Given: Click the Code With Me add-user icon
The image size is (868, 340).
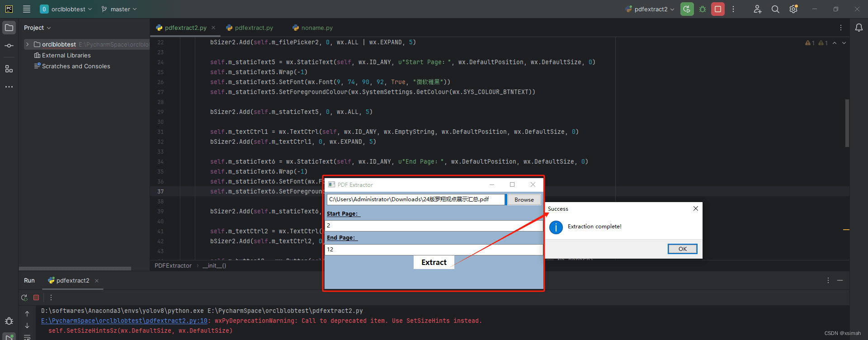Looking at the screenshot, I should click(x=758, y=9).
